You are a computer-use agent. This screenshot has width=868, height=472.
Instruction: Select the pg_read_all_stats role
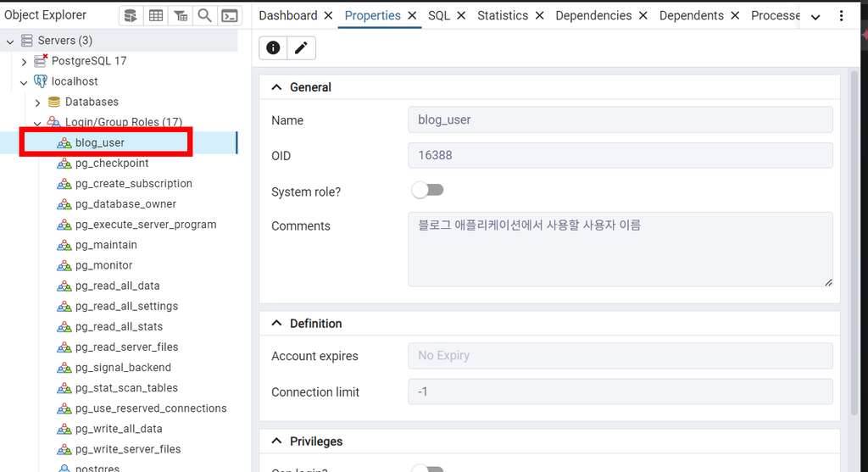tap(119, 327)
